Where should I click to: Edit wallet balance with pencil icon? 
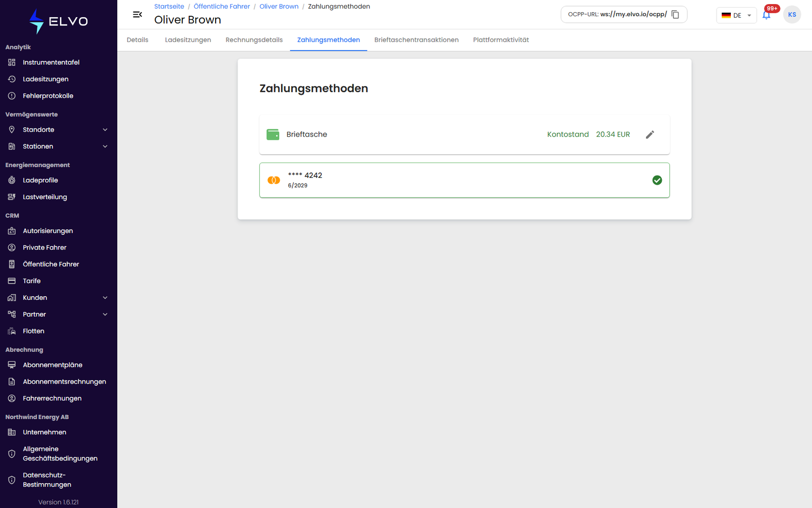(x=650, y=135)
